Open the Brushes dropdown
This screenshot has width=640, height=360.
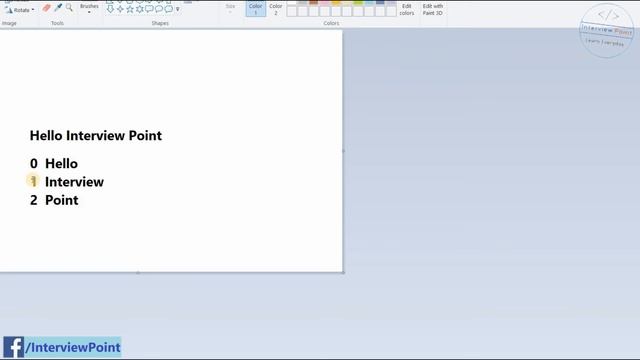tap(89, 8)
